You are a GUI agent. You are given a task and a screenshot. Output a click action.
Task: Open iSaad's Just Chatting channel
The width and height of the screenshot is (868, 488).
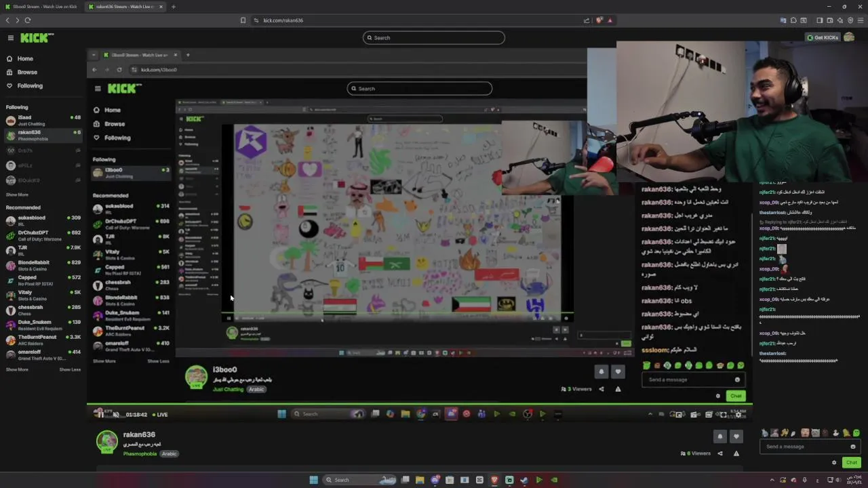[x=43, y=121]
